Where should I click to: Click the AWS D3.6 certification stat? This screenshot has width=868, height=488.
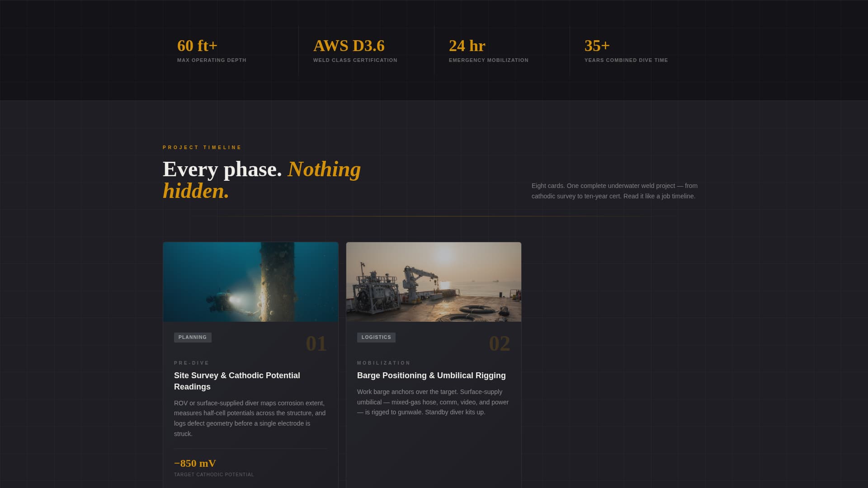point(349,46)
